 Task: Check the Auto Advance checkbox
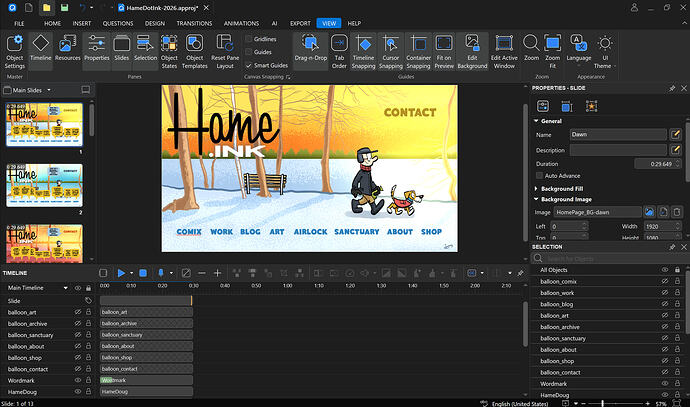pyautogui.click(x=538, y=175)
